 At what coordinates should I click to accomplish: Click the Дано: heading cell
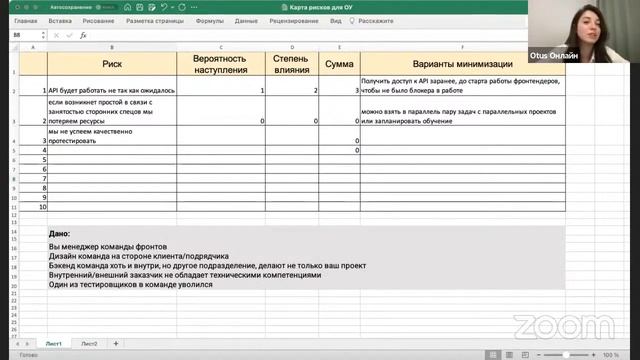click(x=60, y=233)
